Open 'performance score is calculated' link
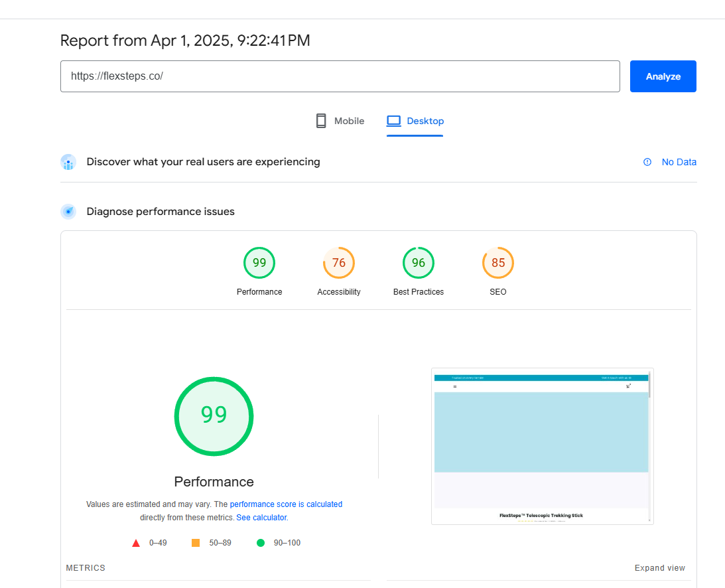The height and width of the screenshot is (588, 725). (x=286, y=504)
